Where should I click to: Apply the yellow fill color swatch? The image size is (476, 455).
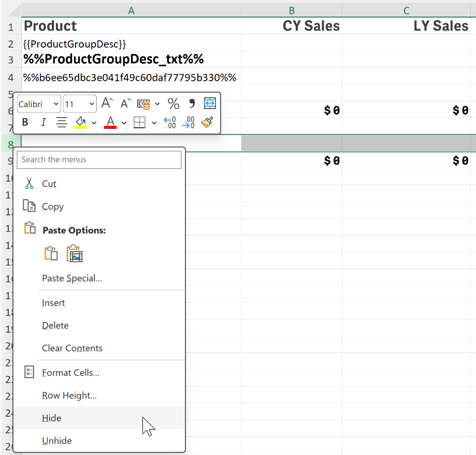coord(80,122)
